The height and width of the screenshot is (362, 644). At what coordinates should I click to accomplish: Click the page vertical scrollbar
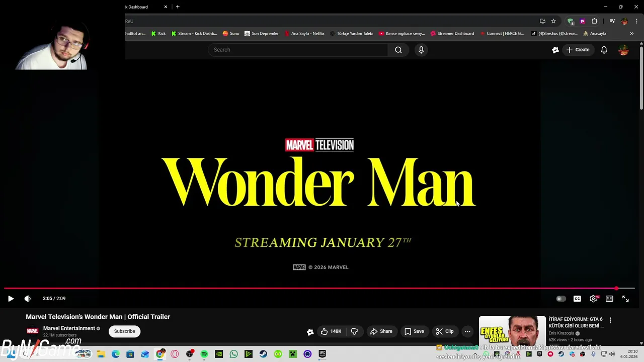(641, 78)
